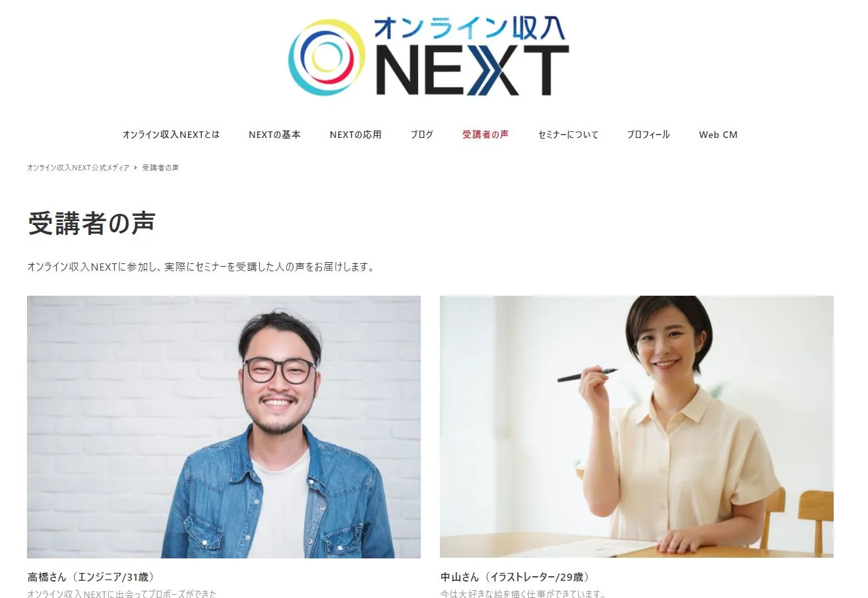Select the 受講者の声 navigation item

coord(485,135)
